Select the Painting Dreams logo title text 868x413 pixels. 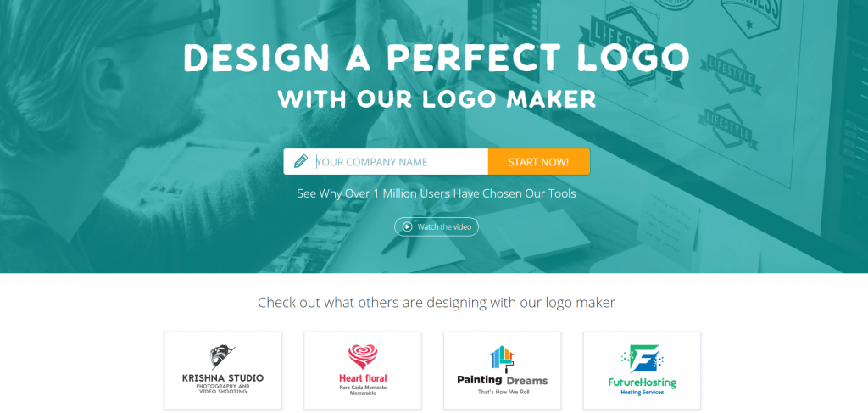[x=502, y=380]
